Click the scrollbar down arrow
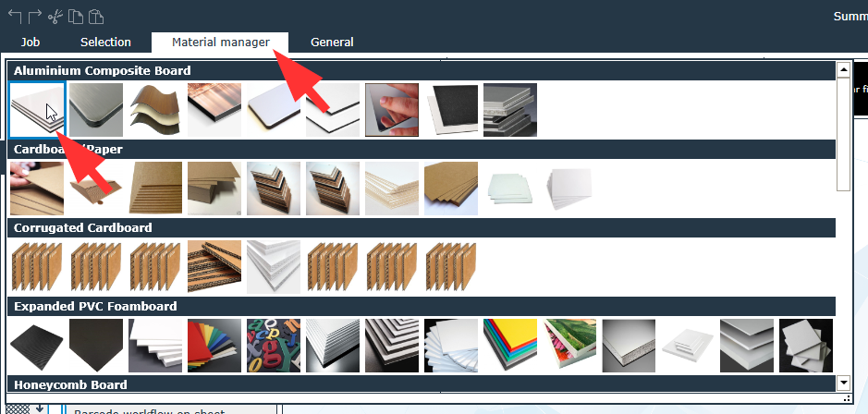Viewport: 868px width, 414px height. [844, 382]
